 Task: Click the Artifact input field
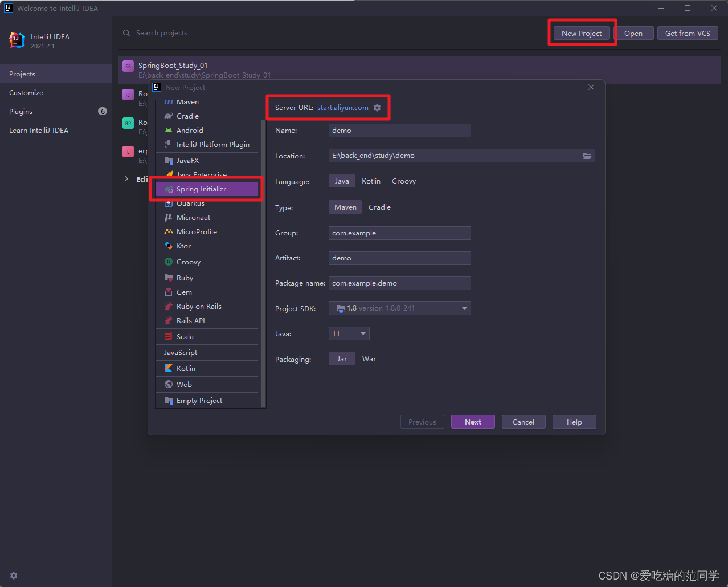400,258
